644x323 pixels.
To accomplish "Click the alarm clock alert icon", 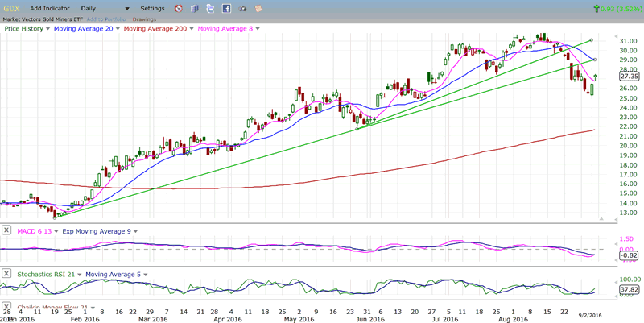I will 177,8.
